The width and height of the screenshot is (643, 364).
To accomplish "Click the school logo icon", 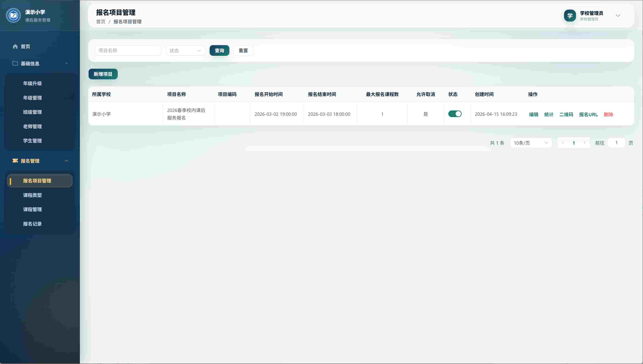I will point(13,16).
